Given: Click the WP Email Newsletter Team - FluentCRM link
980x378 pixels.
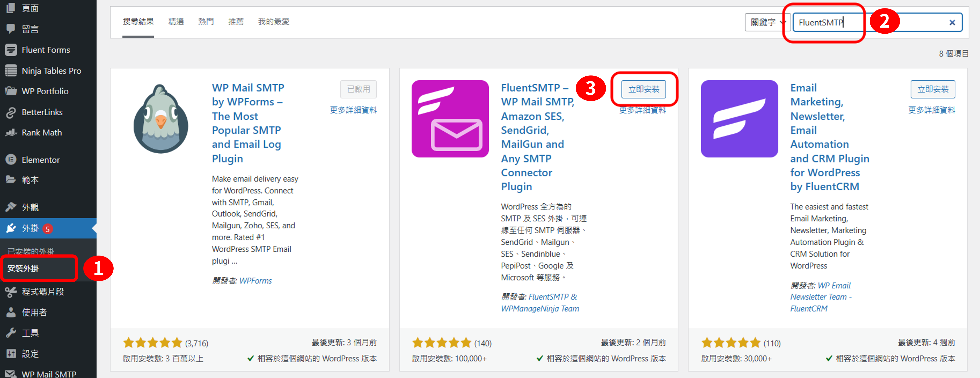Looking at the screenshot, I should [x=821, y=297].
